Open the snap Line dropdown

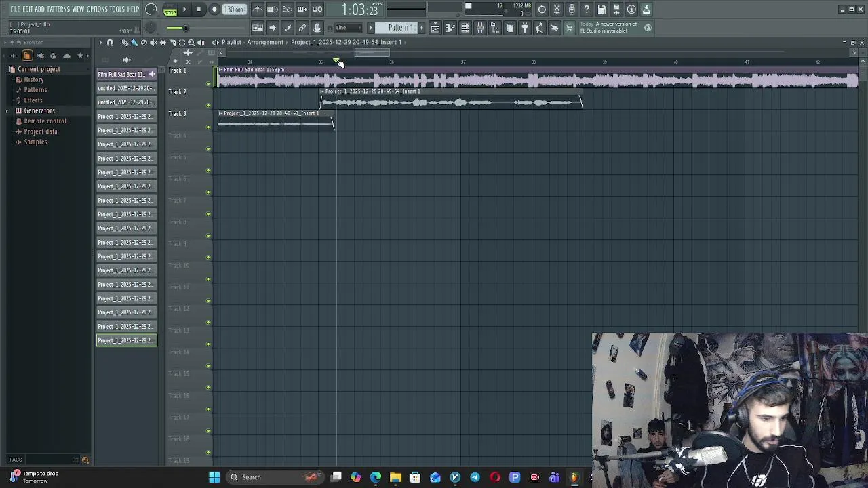coord(348,28)
